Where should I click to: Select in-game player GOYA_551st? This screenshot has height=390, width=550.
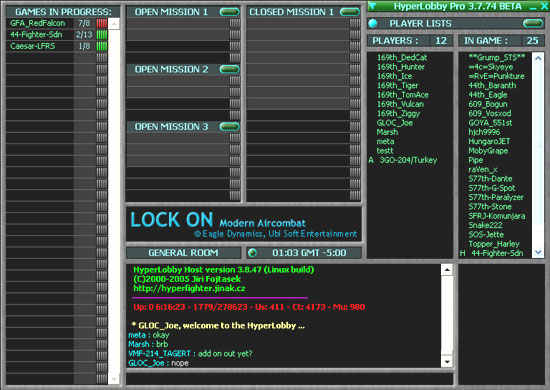[490, 123]
